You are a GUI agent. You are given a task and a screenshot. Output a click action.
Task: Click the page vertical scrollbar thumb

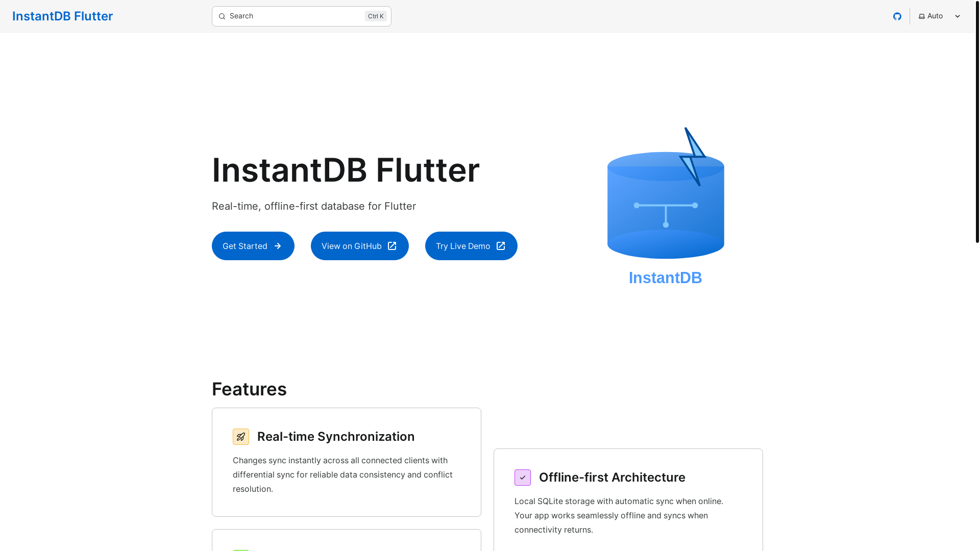click(977, 121)
